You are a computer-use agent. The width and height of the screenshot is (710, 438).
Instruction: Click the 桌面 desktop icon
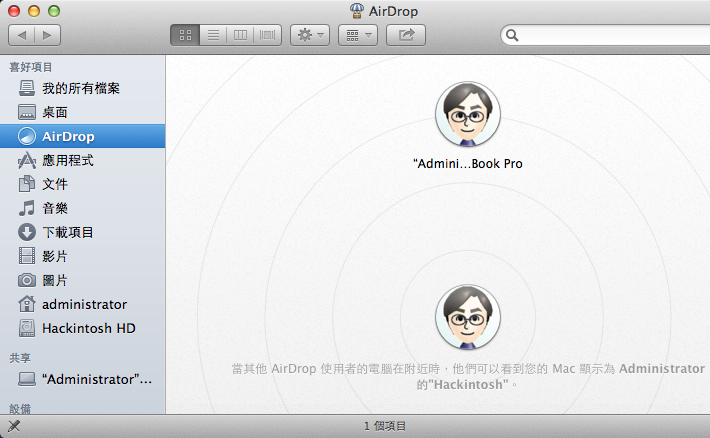[x=27, y=112]
